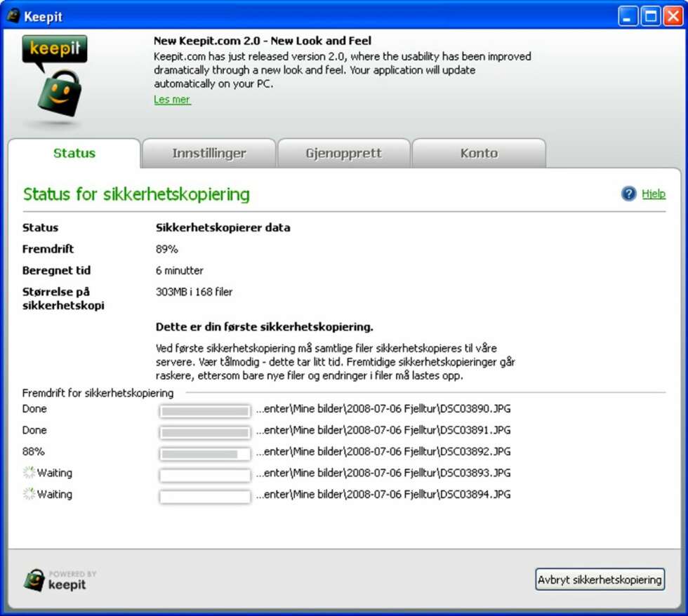Viewport: 688px width, 616px height.
Task: Open the Les mer link
Action: pos(172,100)
